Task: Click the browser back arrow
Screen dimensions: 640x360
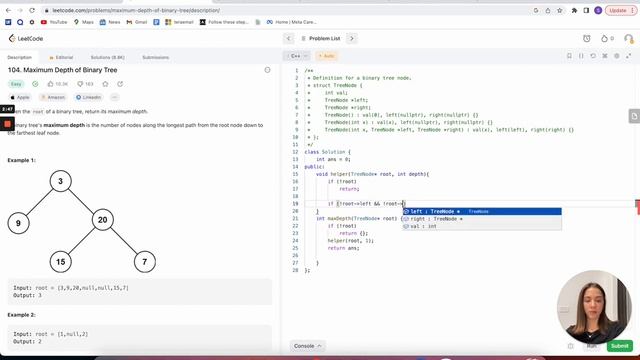Action: (x=9, y=10)
